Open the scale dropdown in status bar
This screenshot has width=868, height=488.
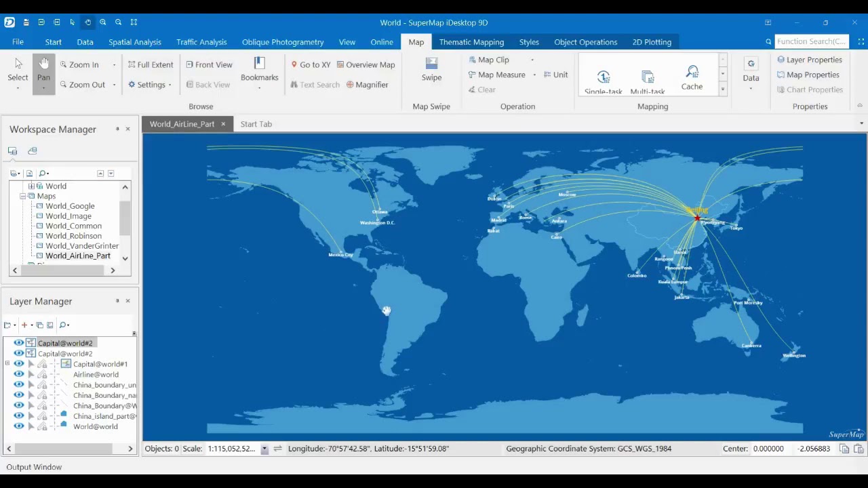(264, 449)
